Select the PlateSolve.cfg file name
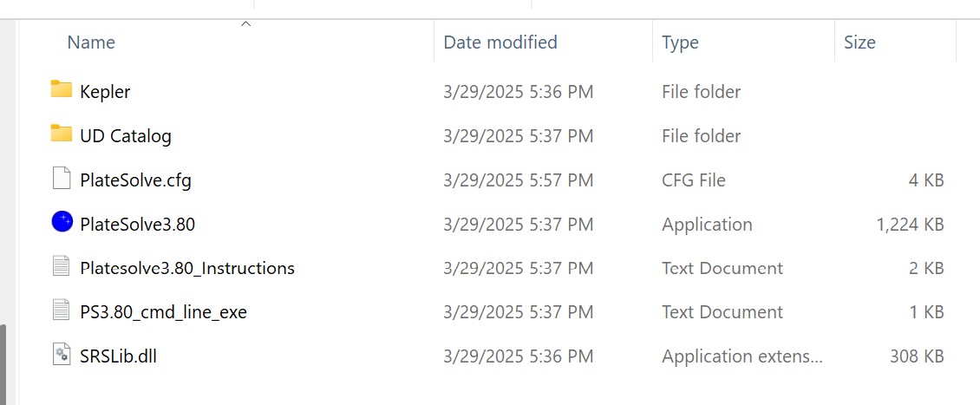 coord(135,180)
